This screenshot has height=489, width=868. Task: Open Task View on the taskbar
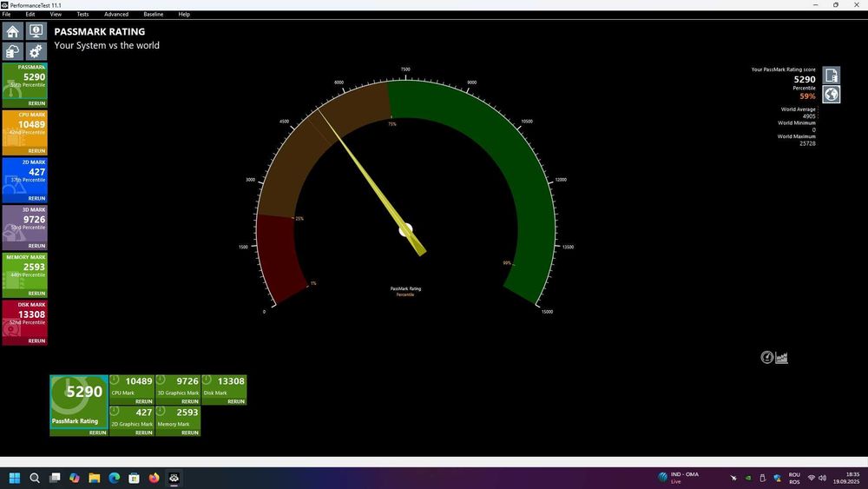[55, 478]
